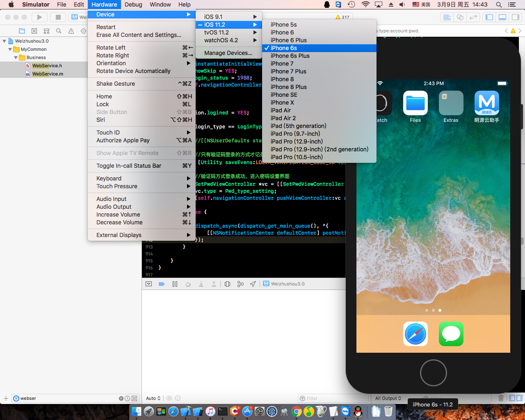Collapse the MyCommon folder

tap(10, 49)
